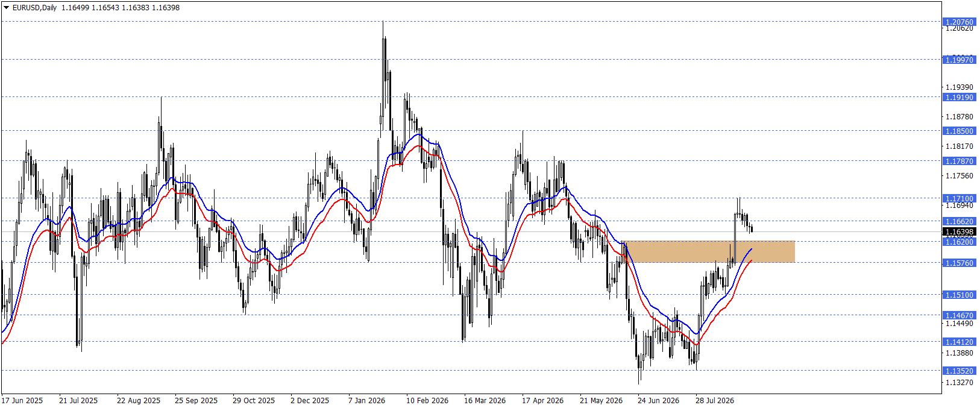Click the 10 Feb 2026 date label

coord(427,400)
